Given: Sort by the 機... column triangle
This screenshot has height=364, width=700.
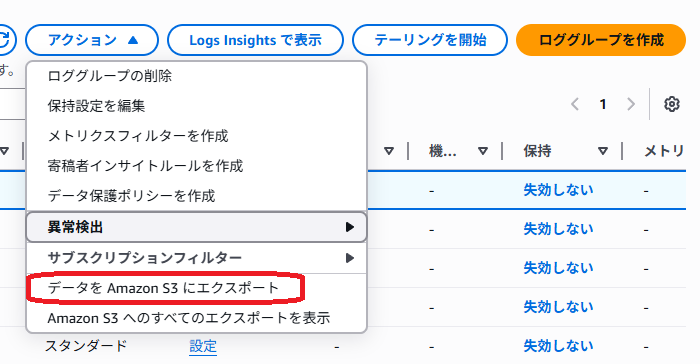Looking at the screenshot, I should (483, 151).
